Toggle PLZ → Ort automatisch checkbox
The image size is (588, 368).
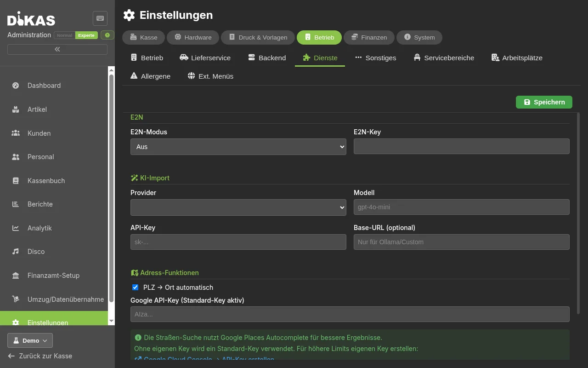tap(135, 287)
